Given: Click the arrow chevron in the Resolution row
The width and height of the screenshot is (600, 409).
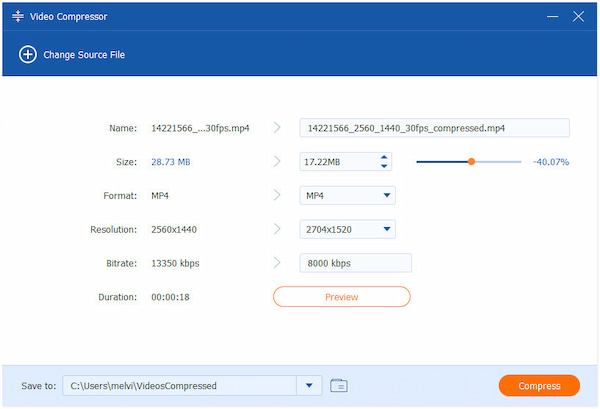Looking at the screenshot, I should coord(277,229).
